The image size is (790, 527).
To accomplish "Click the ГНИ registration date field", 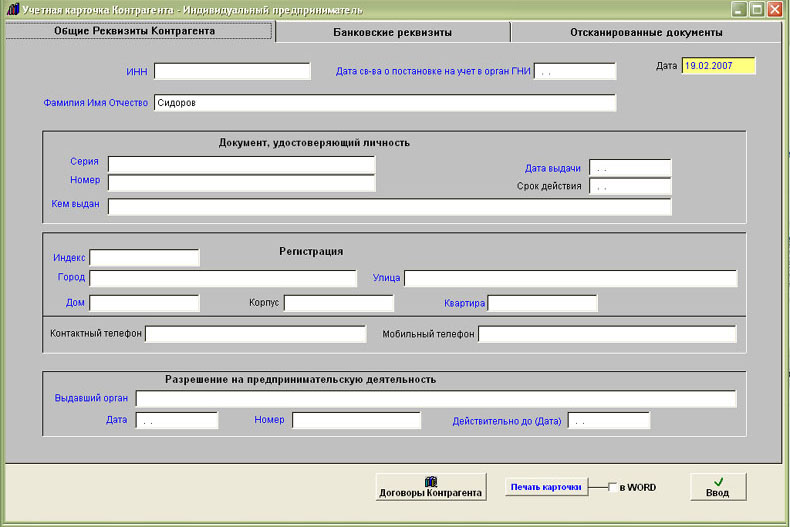I will point(575,72).
